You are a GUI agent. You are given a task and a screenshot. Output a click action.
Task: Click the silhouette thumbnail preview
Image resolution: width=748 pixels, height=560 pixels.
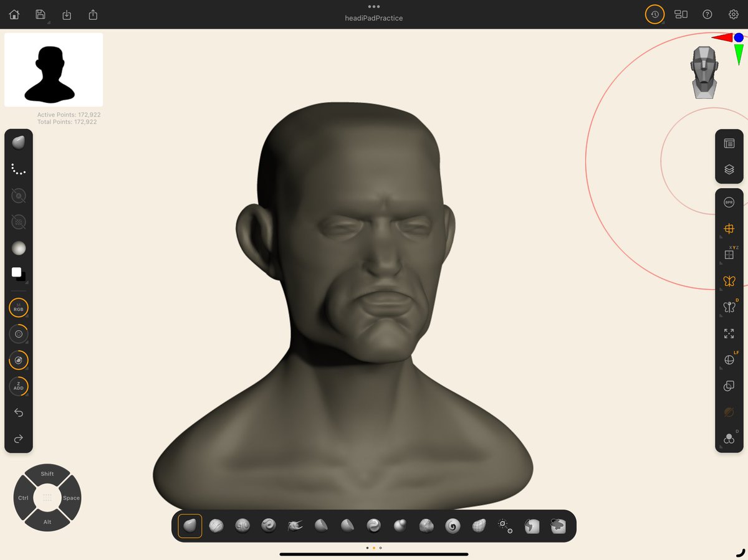click(54, 70)
